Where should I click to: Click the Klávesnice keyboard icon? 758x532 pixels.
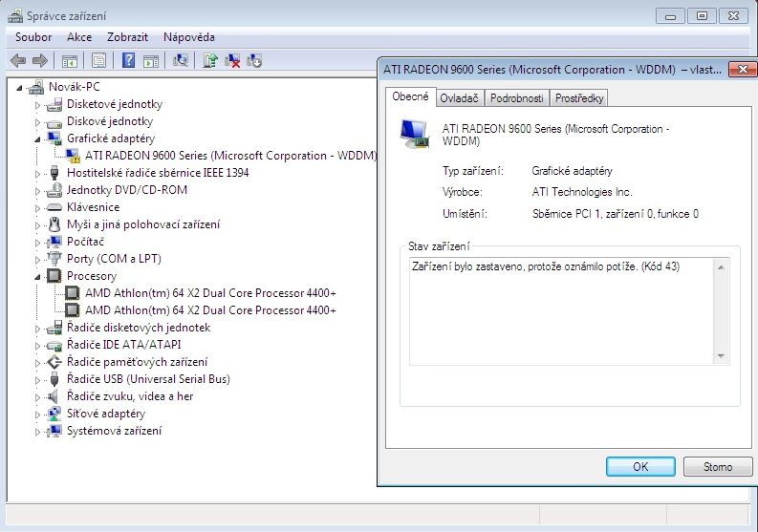[54, 208]
